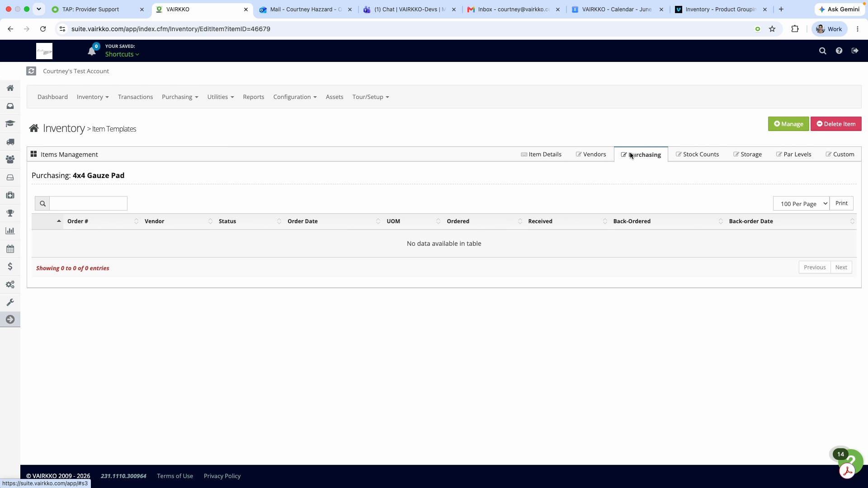868x488 pixels.
Task: Switch to the Par Levels tab
Action: pyautogui.click(x=793, y=155)
